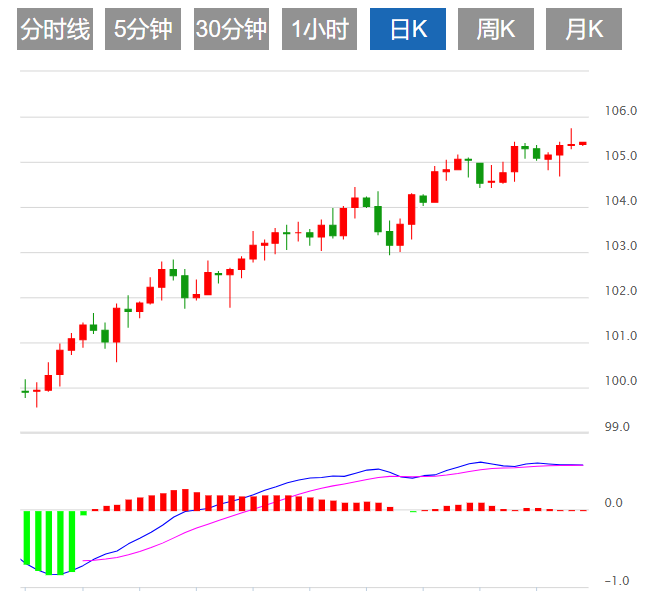This screenshot has width=648, height=591.
Task: Switch to the 周K weekly chart
Action: [496, 30]
